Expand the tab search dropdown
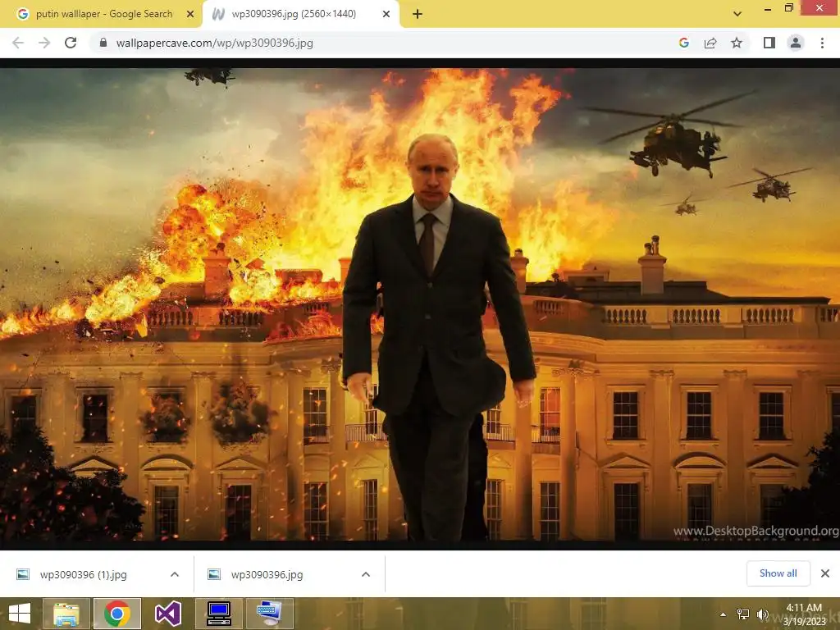This screenshot has height=630, width=840. [x=737, y=14]
